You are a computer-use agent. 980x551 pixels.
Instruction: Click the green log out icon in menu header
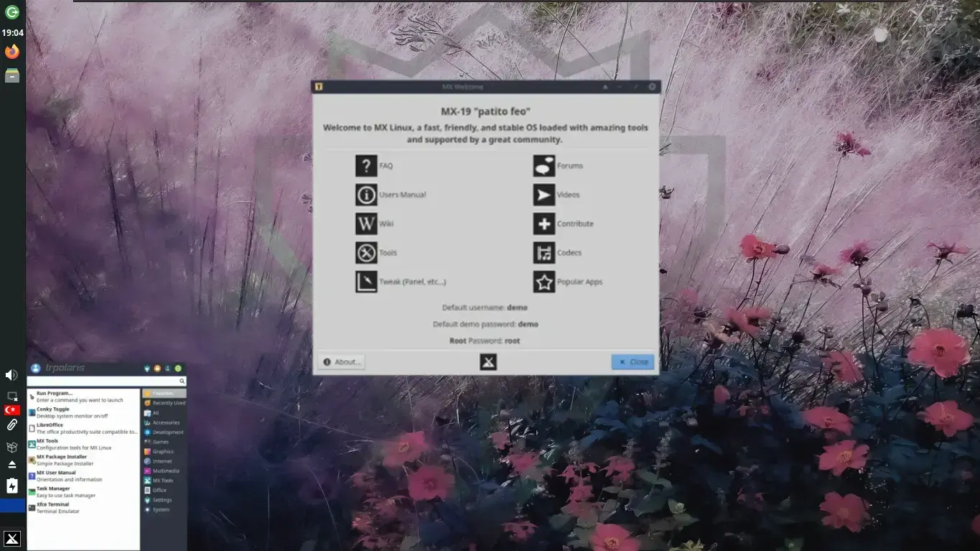coord(178,369)
